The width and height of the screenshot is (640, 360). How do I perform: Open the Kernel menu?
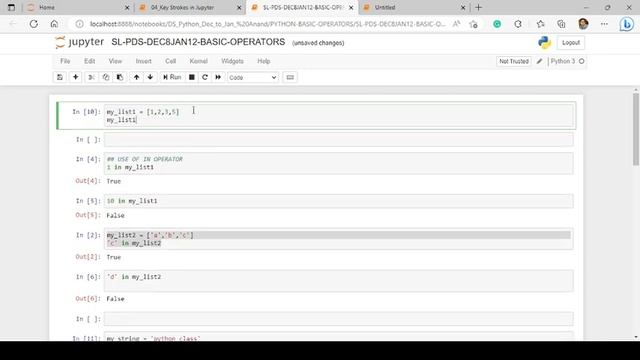tap(198, 61)
